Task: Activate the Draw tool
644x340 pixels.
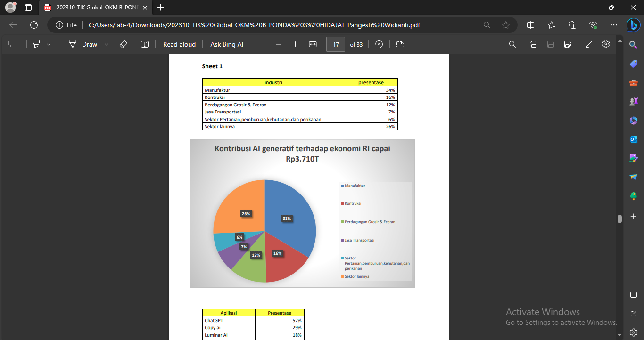Action: (x=83, y=44)
